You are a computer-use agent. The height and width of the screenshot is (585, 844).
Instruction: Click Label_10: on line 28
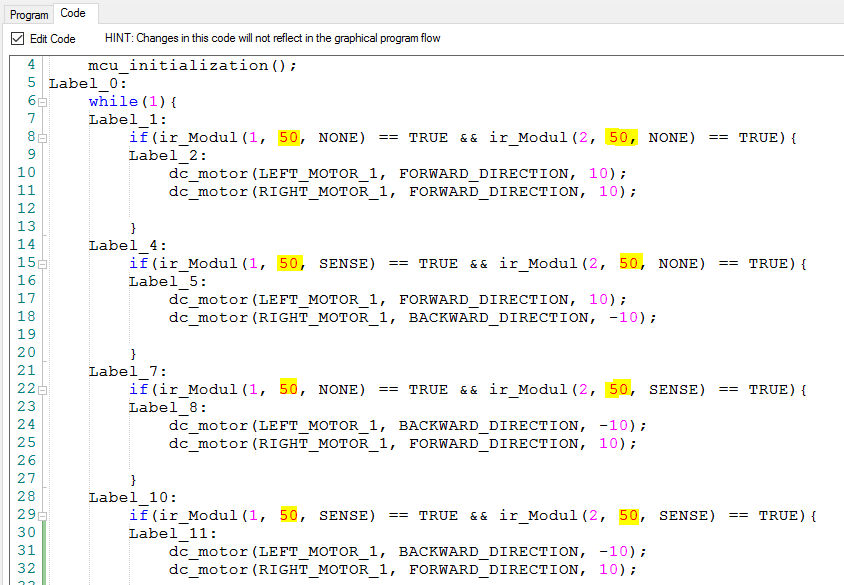pos(132,497)
